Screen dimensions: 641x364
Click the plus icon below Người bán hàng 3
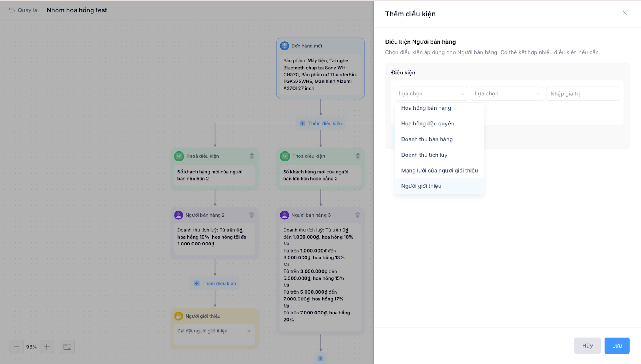pos(320,358)
